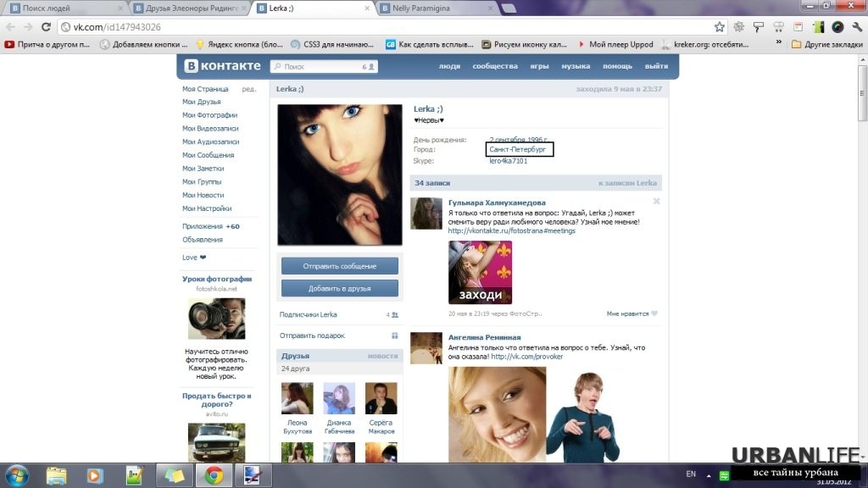Click the EN language indicator
The image size is (868, 488).
coord(691,474)
